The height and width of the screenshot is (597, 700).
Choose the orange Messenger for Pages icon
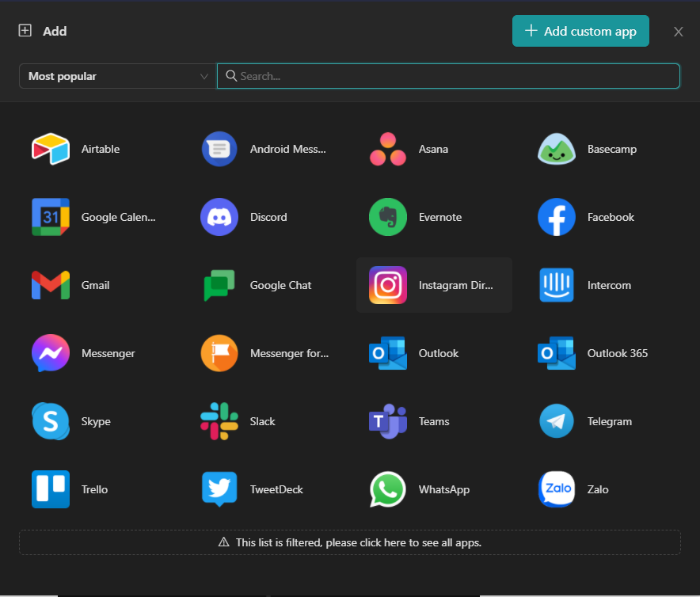coord(219,353)
